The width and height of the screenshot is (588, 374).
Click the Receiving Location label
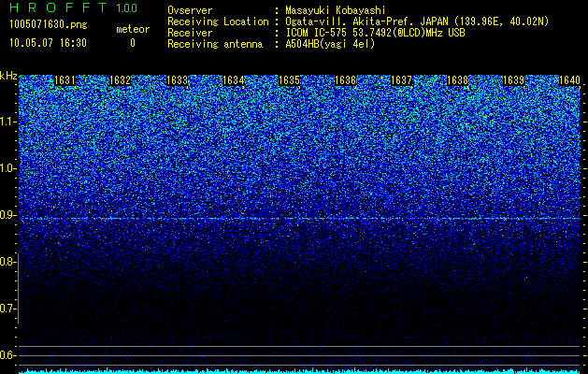click(218, 22)
